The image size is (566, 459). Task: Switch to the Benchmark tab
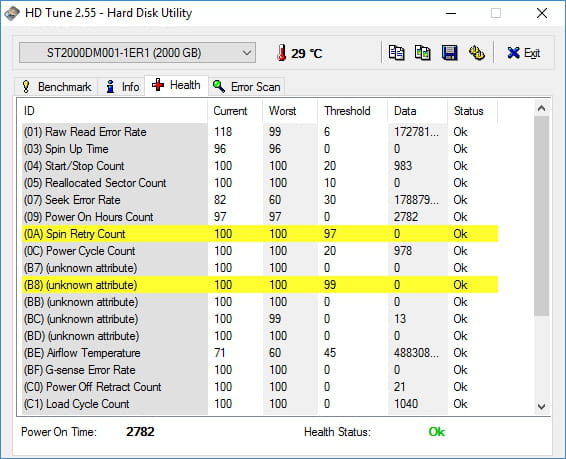coord(56,87)
